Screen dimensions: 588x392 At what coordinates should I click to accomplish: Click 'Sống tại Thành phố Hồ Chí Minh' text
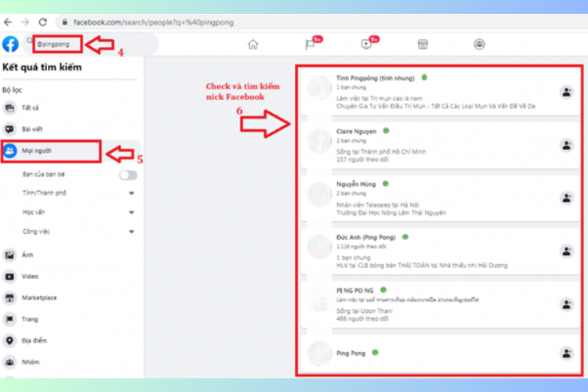[x=381, y=151]
